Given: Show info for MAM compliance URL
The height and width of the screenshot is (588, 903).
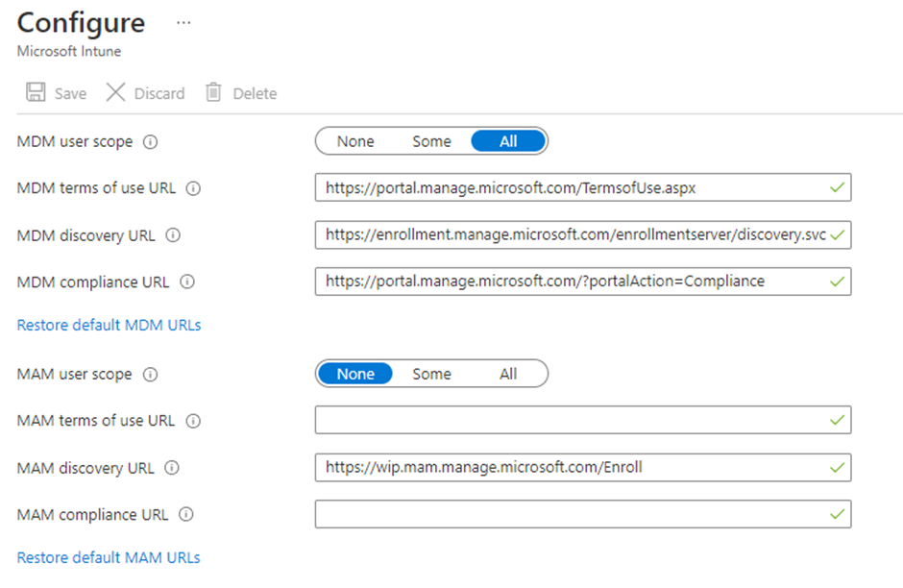Looking at the screenshot, I should pos(186,514).
